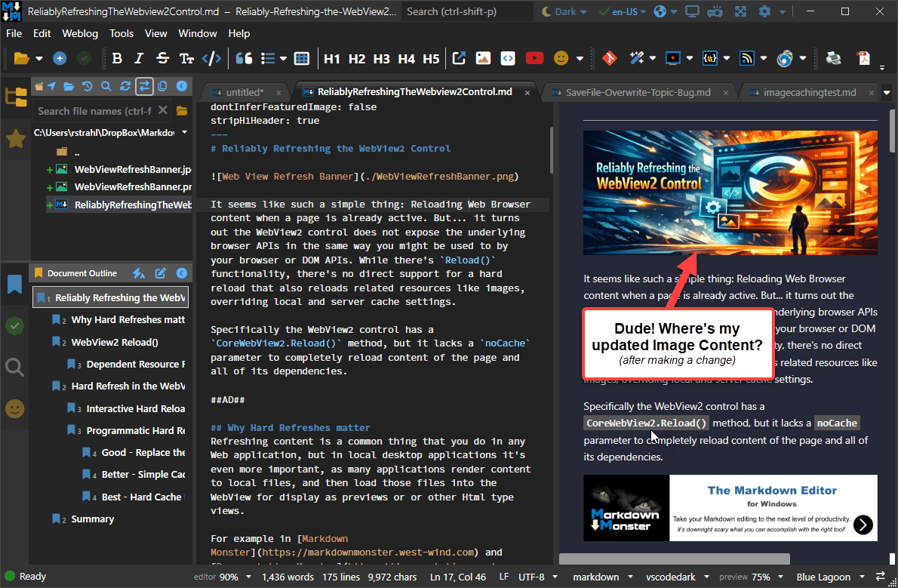Viewport: 898px width, 588px height.
Task: Refresh the folder browser
Action: pyautogui.click(x=125, y=87)
